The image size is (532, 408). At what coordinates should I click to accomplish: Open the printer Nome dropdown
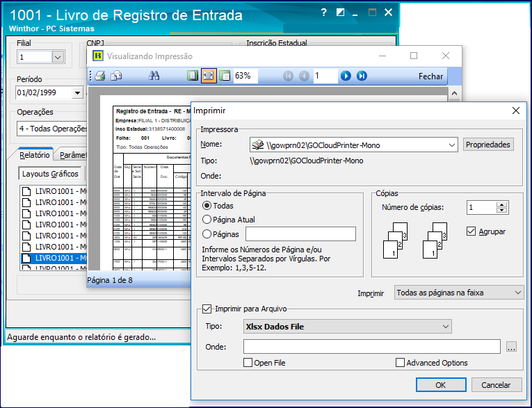(451, 145)
